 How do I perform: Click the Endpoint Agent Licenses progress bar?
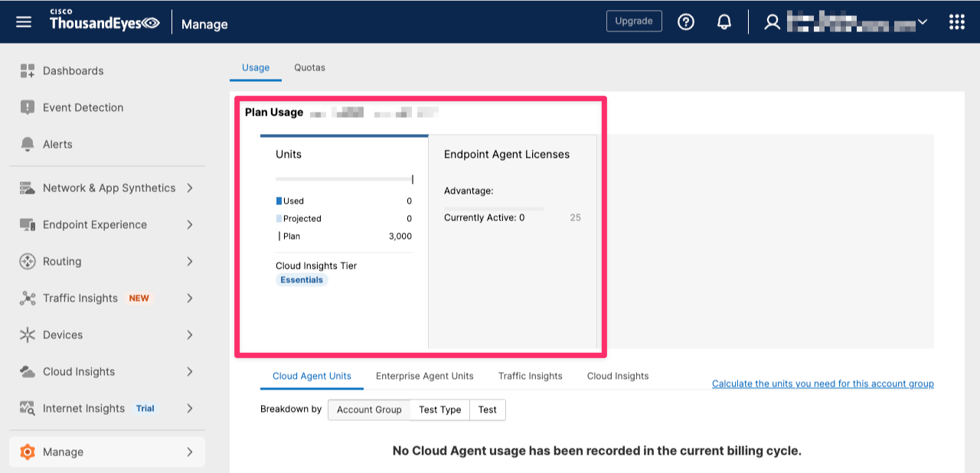(x=494, y=208)
